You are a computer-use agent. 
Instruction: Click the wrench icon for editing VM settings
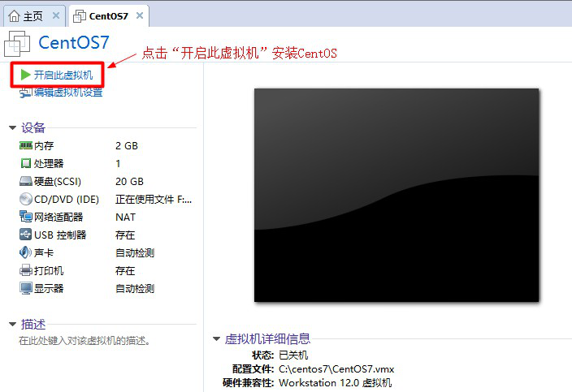25,93
